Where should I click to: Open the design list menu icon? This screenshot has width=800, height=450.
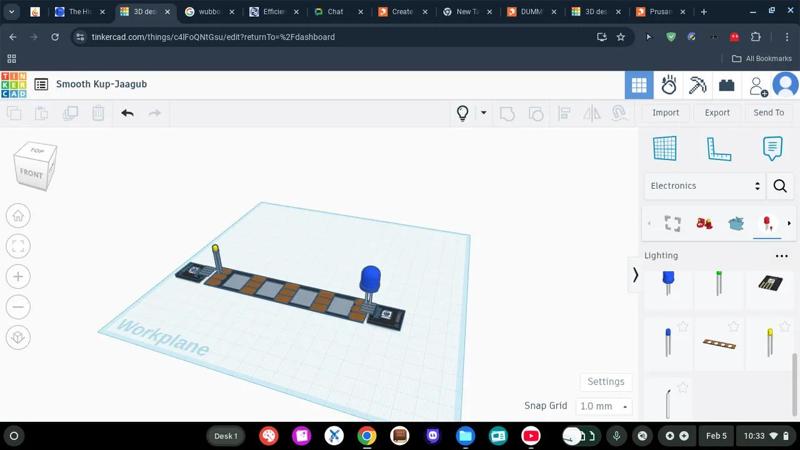point(41,84)
